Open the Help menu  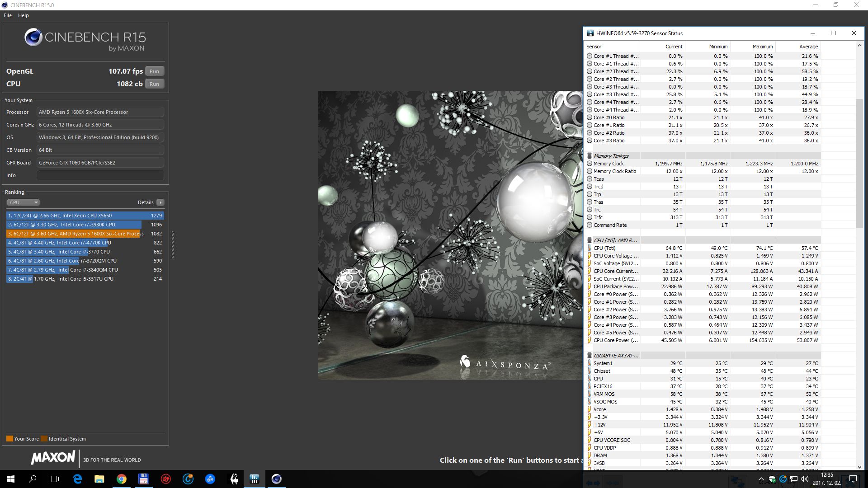click(x=24, y=15)
